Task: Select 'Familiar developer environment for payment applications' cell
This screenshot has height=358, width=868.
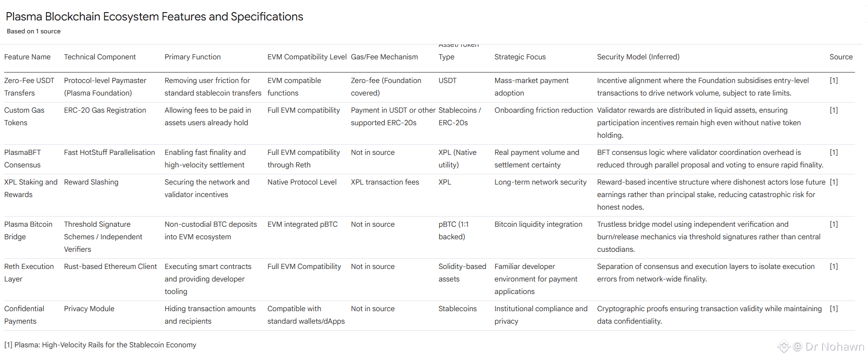Action: point(536,279)
